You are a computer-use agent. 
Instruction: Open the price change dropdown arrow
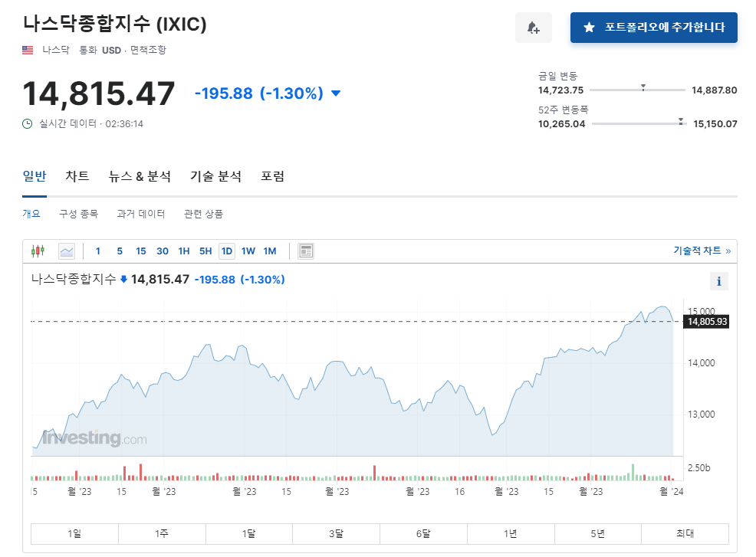[x=334, y=93]
